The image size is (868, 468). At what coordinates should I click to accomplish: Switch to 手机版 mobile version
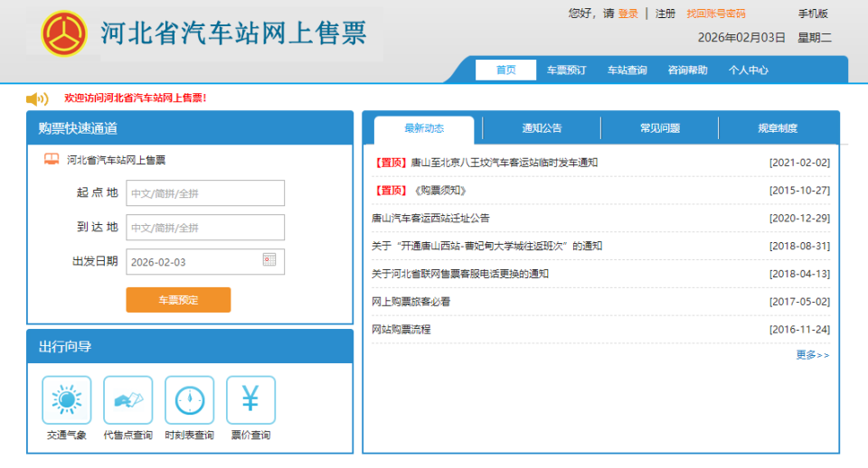pos(813,14)
